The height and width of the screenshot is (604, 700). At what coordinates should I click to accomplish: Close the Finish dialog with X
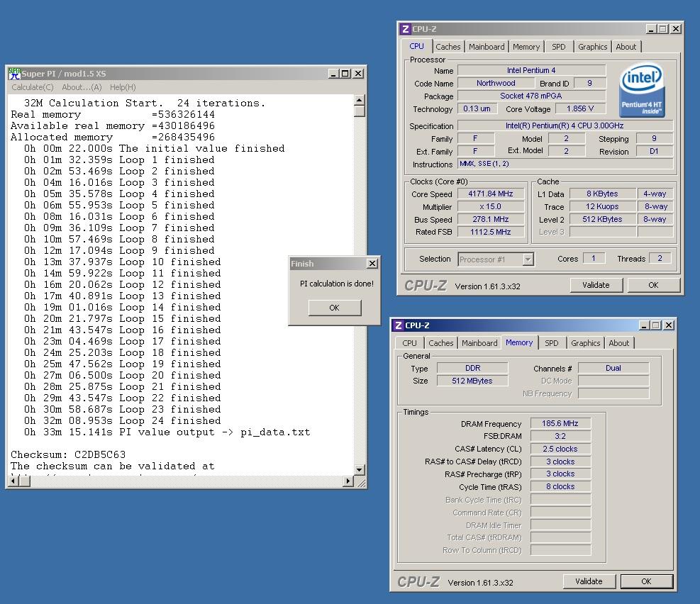point(372,264)
